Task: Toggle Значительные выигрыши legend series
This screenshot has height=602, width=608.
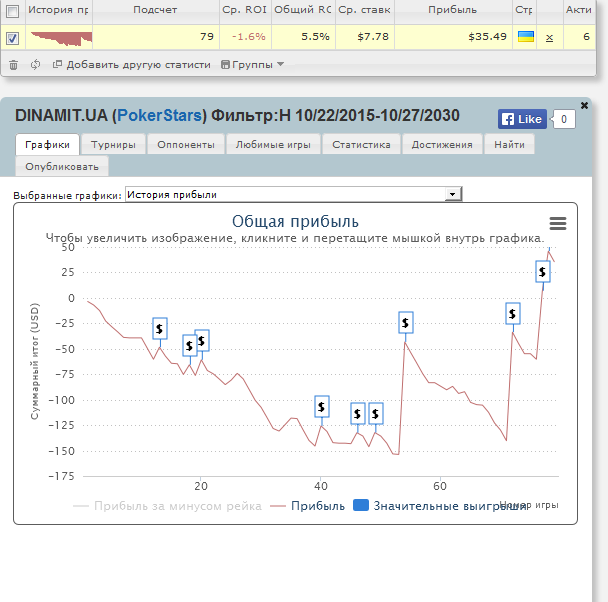Action: [440, 505]
